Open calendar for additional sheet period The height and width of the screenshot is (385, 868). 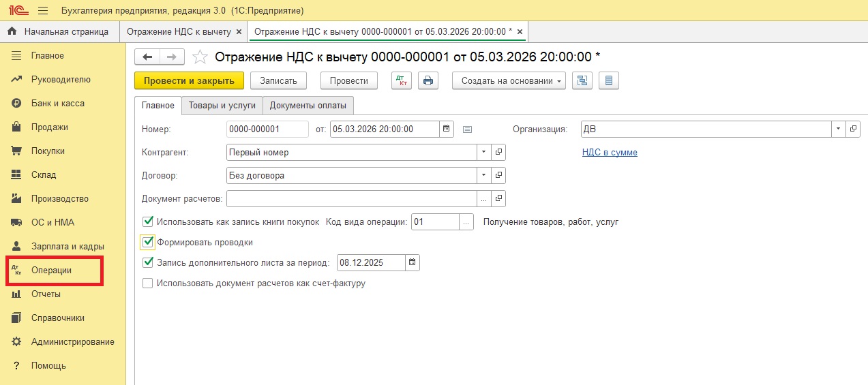pyautogui.click(x=413, y=262)
